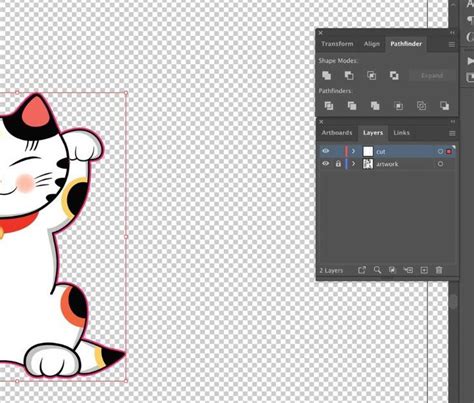Select the Pathfinder tab
Image resolution: width=474 pixels, height=403 pixels.
coord(406,44)
